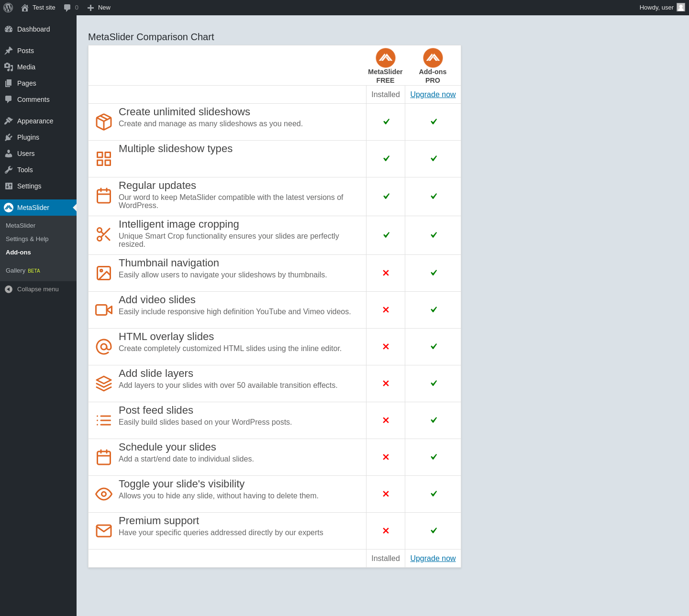Click the Add-ons PRO logo icon
Screen dimensions: 689x616
(433, 58)
